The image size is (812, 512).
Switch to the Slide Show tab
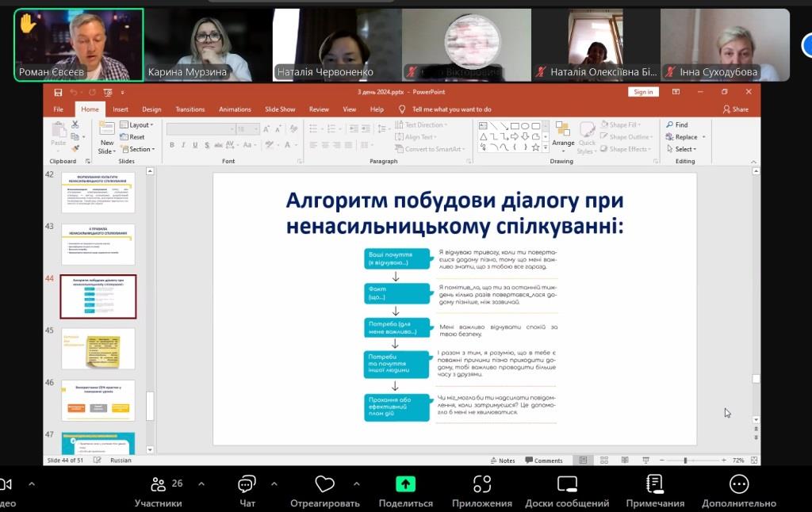coord(280,109)
